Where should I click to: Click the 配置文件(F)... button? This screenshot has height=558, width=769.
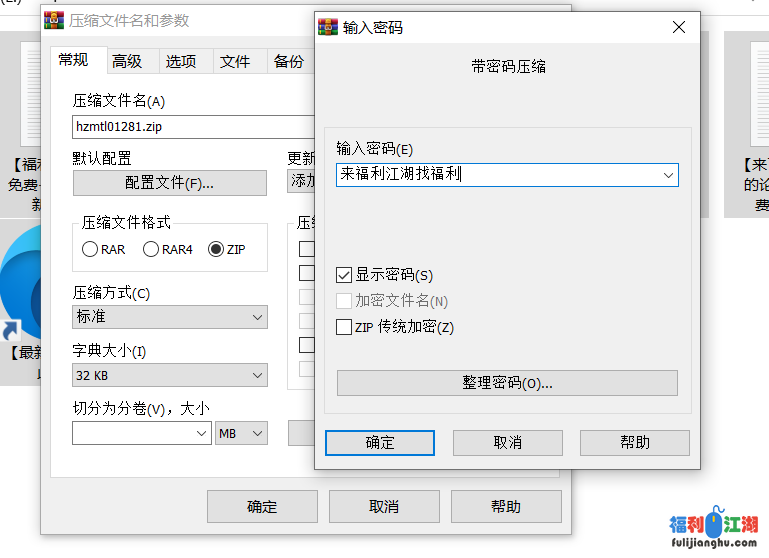(x=169, y=183)
